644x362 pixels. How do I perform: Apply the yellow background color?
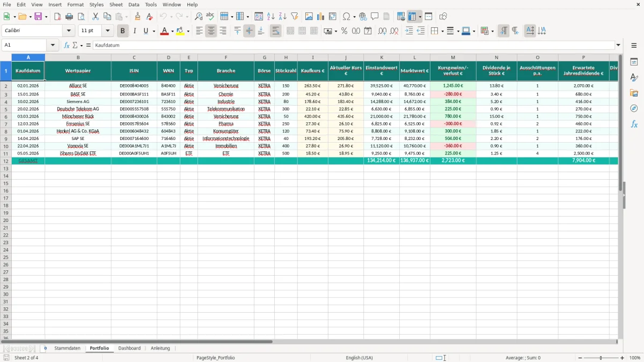[181, 31]
